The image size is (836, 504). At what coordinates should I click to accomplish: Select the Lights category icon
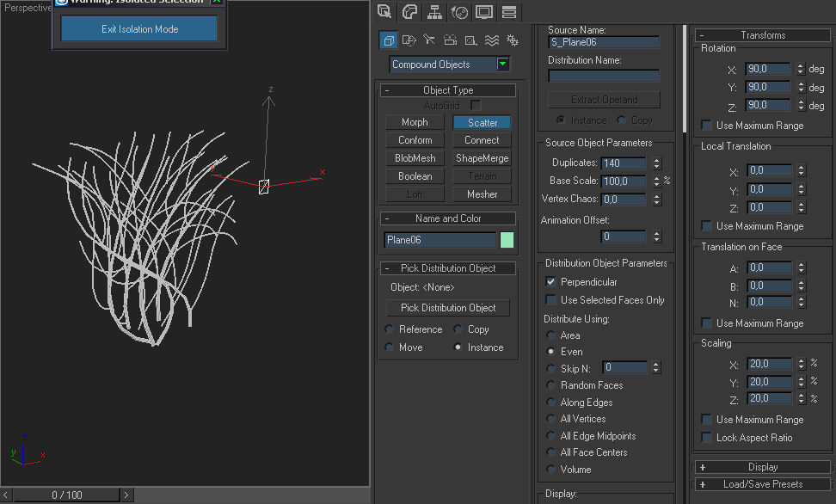(x=429, y=40)
